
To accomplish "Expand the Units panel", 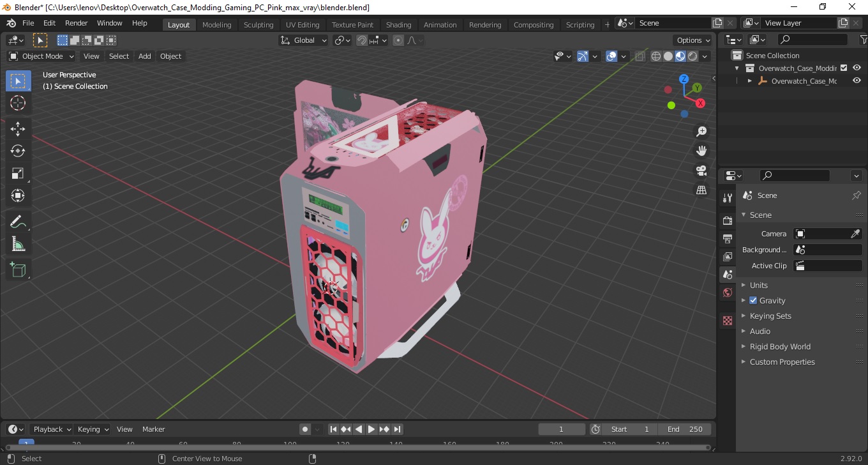I will point(759,285).
